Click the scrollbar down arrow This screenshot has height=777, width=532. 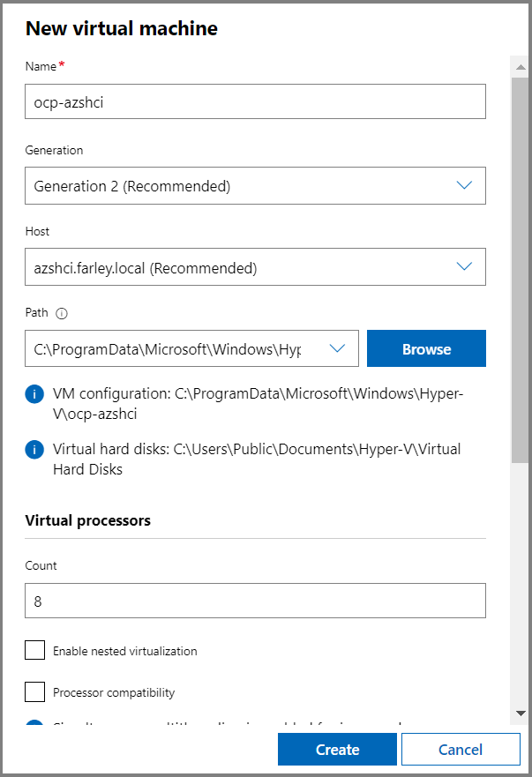tap(521, 714)
